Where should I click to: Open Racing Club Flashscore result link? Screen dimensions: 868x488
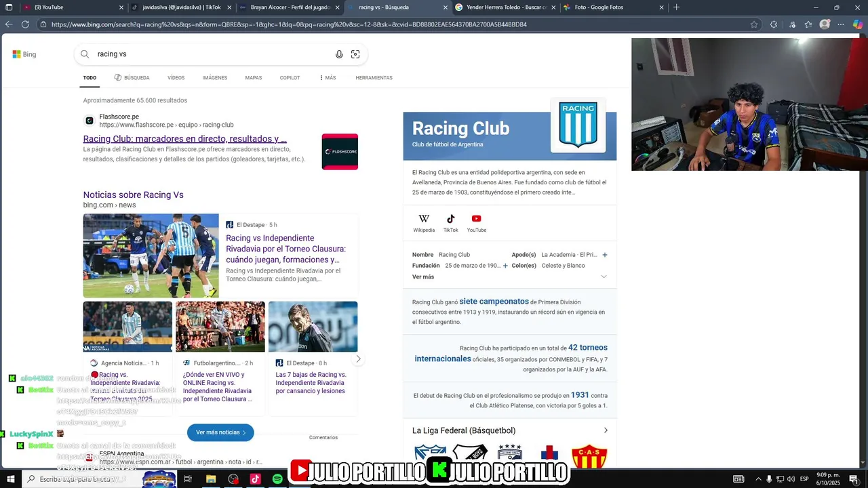[x=185, y=139]
